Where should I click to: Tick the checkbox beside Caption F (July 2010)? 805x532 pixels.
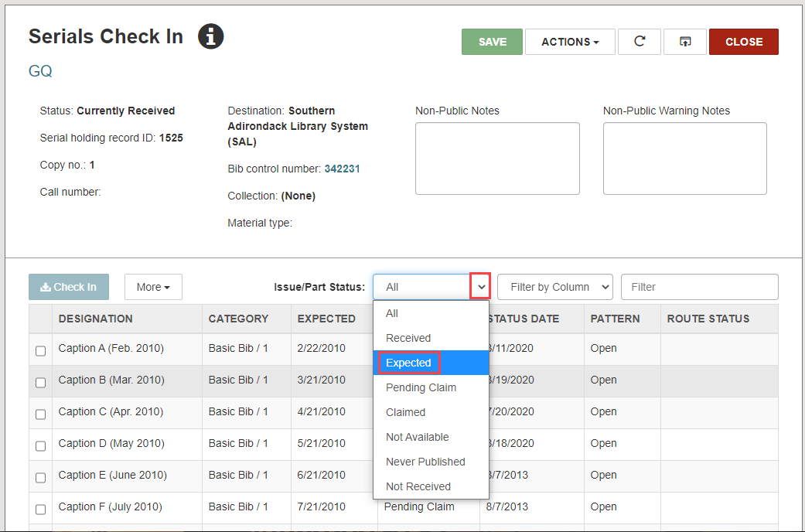tap(40, 509)
